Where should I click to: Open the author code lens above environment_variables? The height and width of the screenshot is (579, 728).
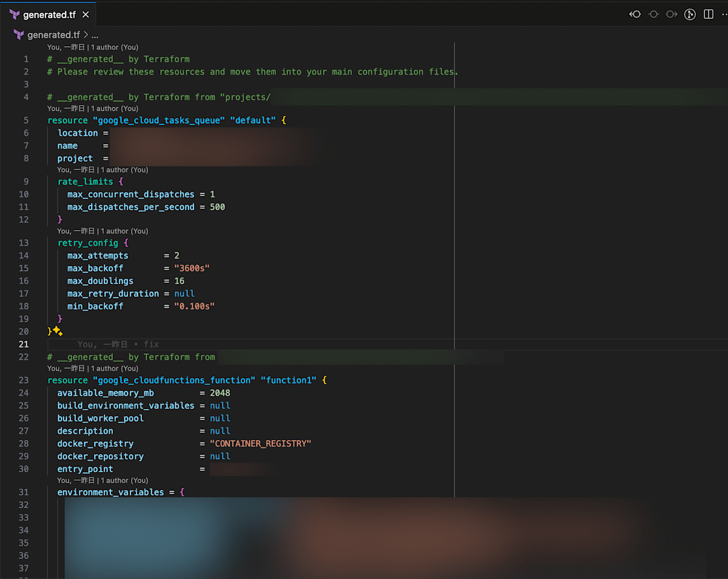[103, 481]
